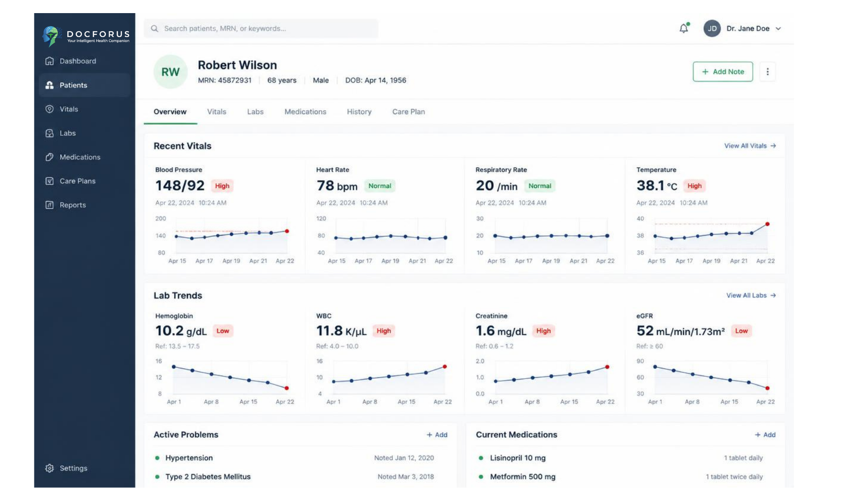The width and height of the screenshot is (868, 488).
Task: Open the Dashboard sidebar item
Action: (85, 61)
